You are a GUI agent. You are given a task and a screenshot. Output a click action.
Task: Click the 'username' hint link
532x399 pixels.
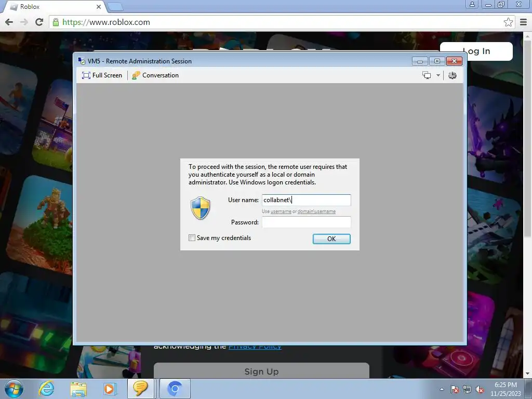(x=281, y=211)
